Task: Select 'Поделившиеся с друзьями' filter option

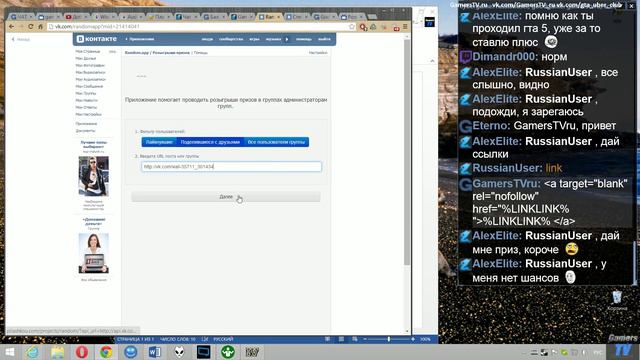Action: pos(210,142)
